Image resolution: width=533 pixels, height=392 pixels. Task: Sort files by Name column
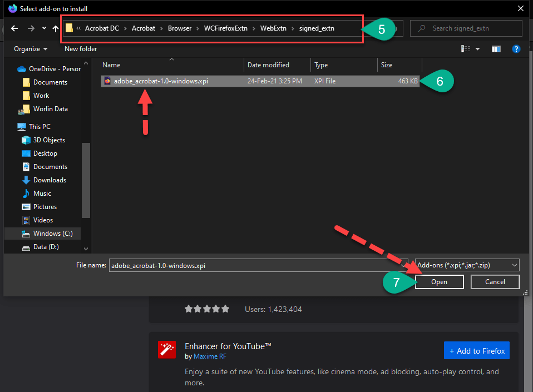click(172, 65)
